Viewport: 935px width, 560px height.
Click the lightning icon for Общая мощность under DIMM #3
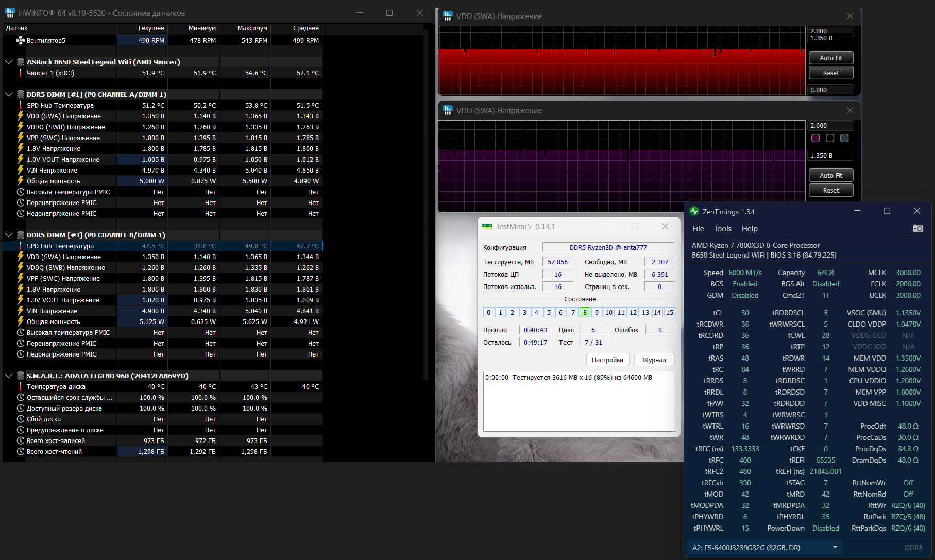click(21, 321)
